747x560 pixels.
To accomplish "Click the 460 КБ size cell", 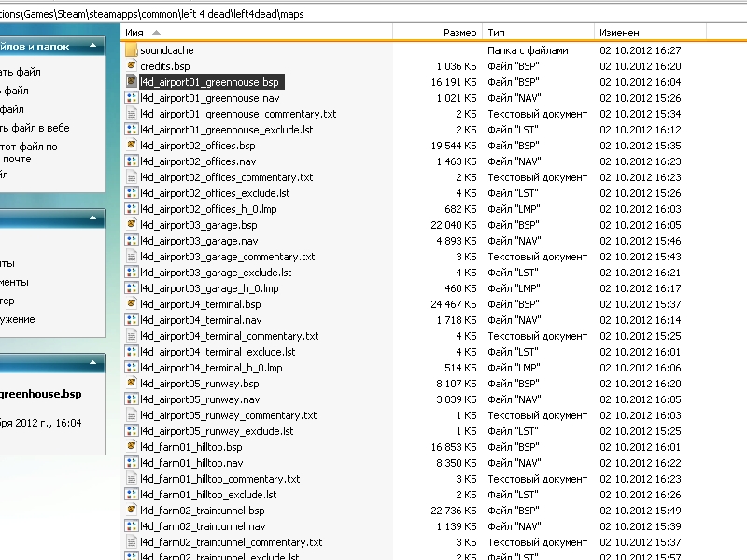I will [460, 288].
